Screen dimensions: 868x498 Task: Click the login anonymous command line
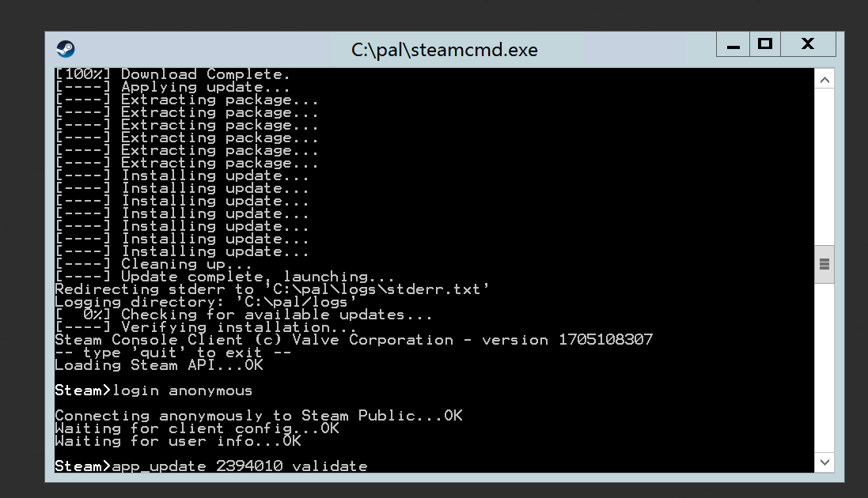coord(154,390)
